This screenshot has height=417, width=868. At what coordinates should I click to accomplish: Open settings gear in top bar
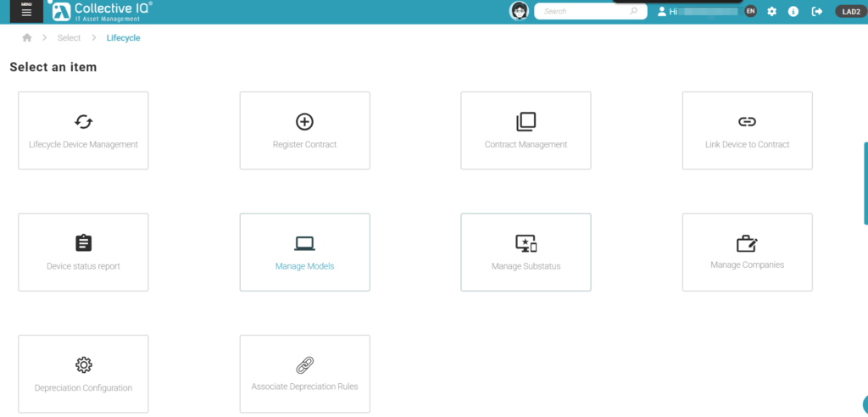click(x=771, y=12)
